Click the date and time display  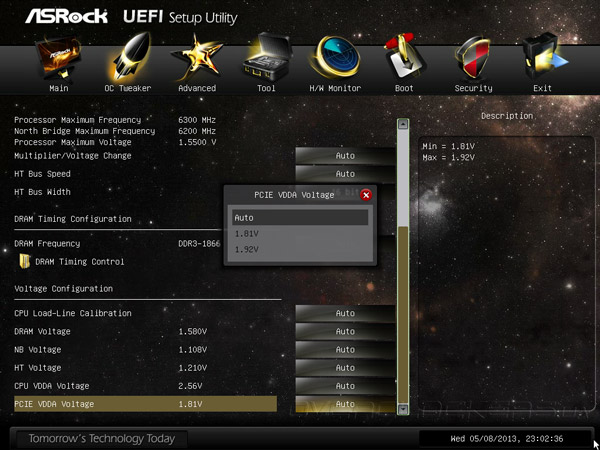tap(507, 439)
